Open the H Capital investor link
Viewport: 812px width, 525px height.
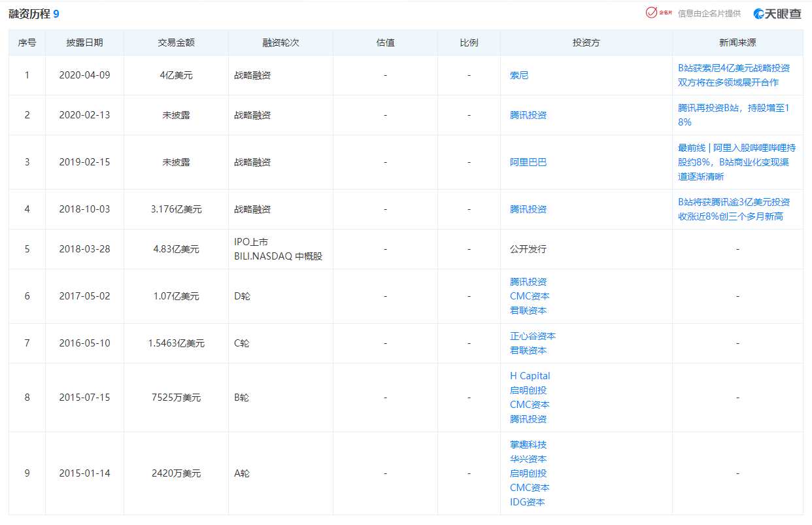click(530, 376)
